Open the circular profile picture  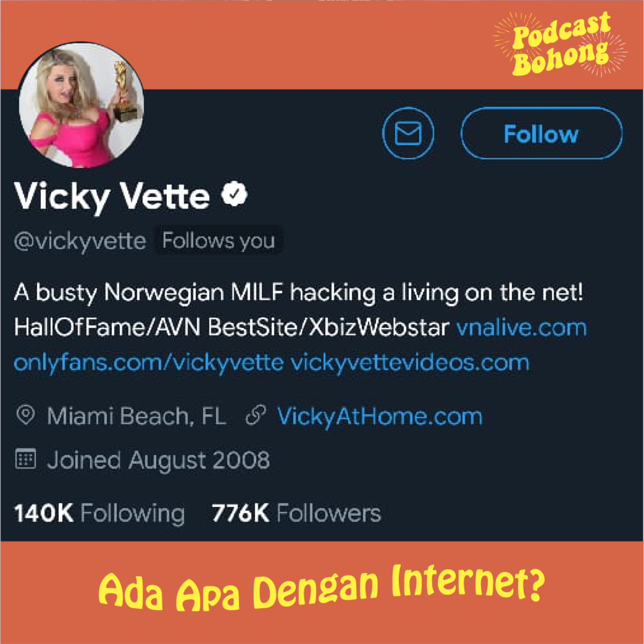81,105
